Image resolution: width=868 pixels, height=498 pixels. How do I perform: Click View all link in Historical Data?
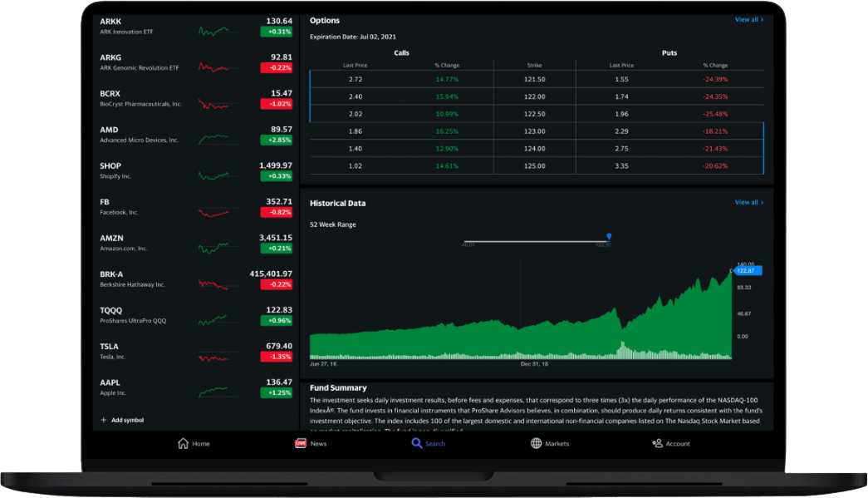tap(749, 202)
